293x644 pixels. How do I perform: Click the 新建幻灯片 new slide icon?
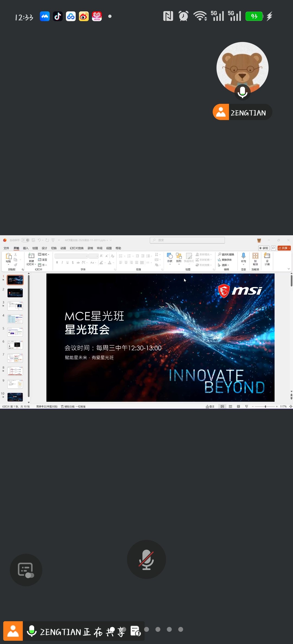click(x=31, y=256)
